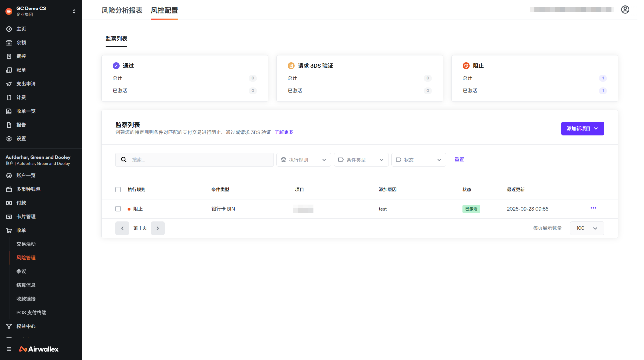
Task: Open the user profile icon
Action: (625, 10)
